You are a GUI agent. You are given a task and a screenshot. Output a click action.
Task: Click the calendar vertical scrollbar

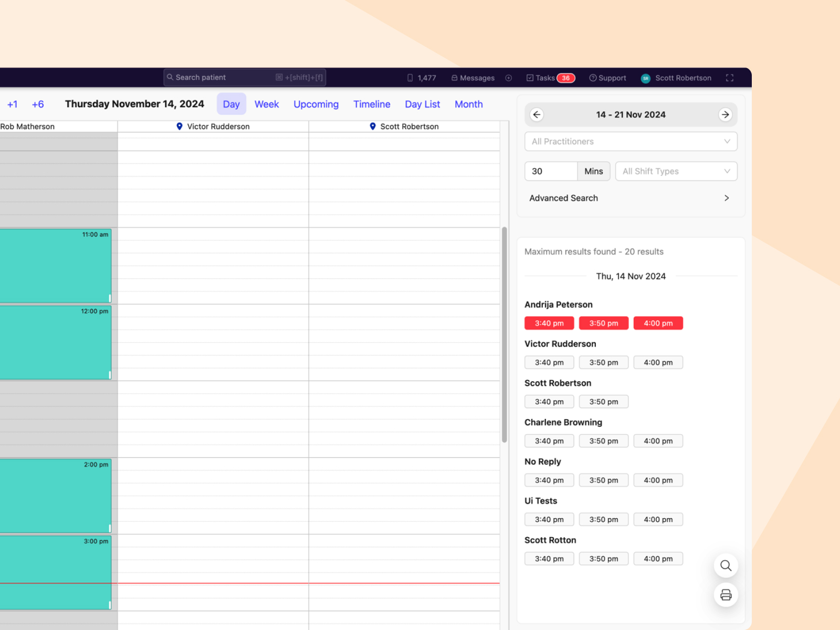[505, 334]
